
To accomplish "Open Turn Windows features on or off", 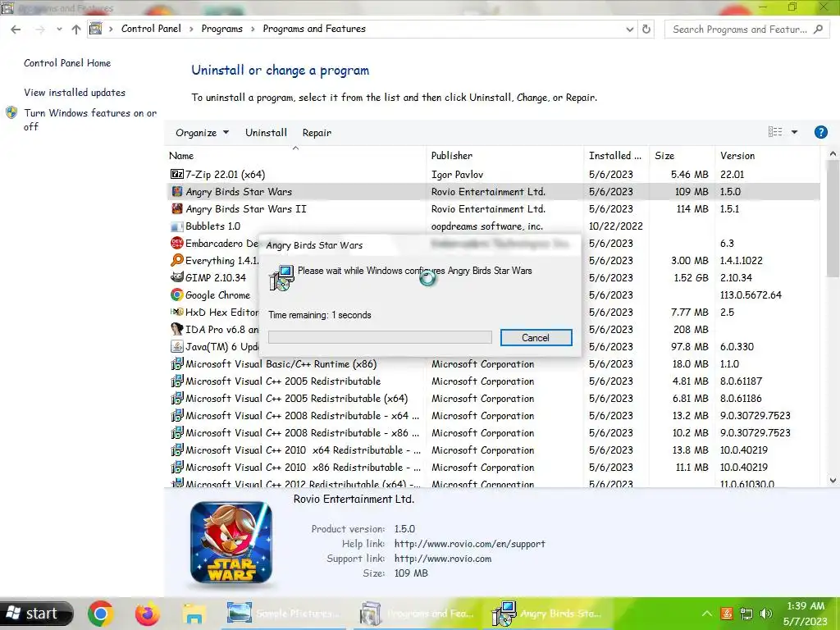I will pyautogui.click(x=90, y=120).
